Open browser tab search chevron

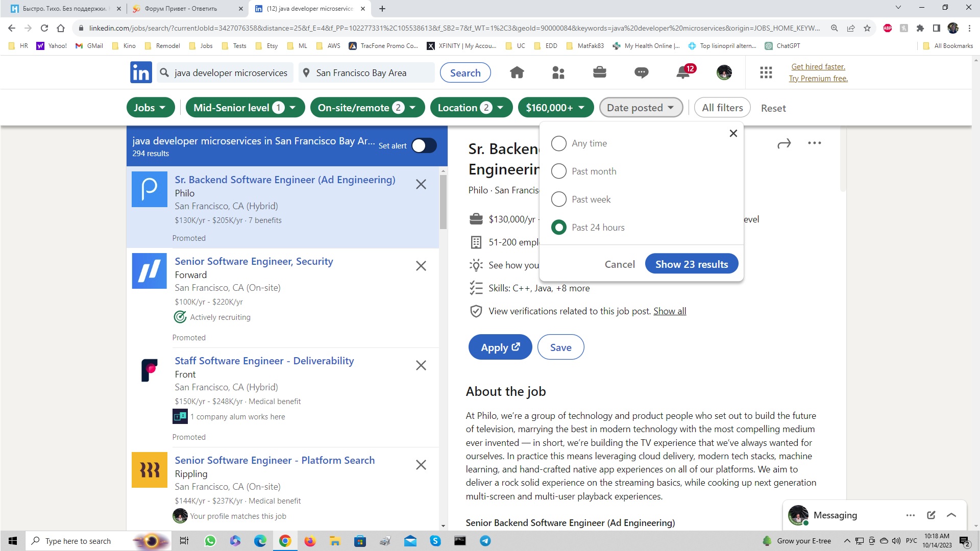(898, 8)
